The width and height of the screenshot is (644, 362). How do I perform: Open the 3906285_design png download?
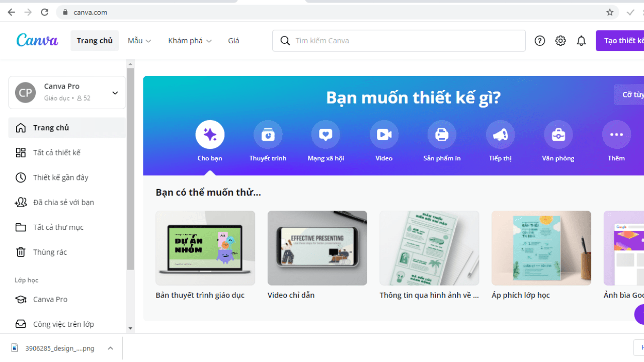pos(60,348)
